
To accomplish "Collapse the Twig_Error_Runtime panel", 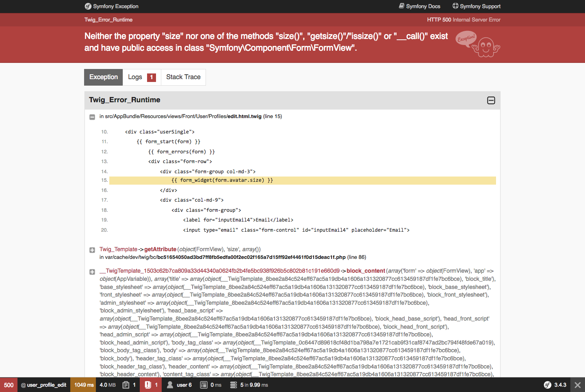I will pos(491,100).
